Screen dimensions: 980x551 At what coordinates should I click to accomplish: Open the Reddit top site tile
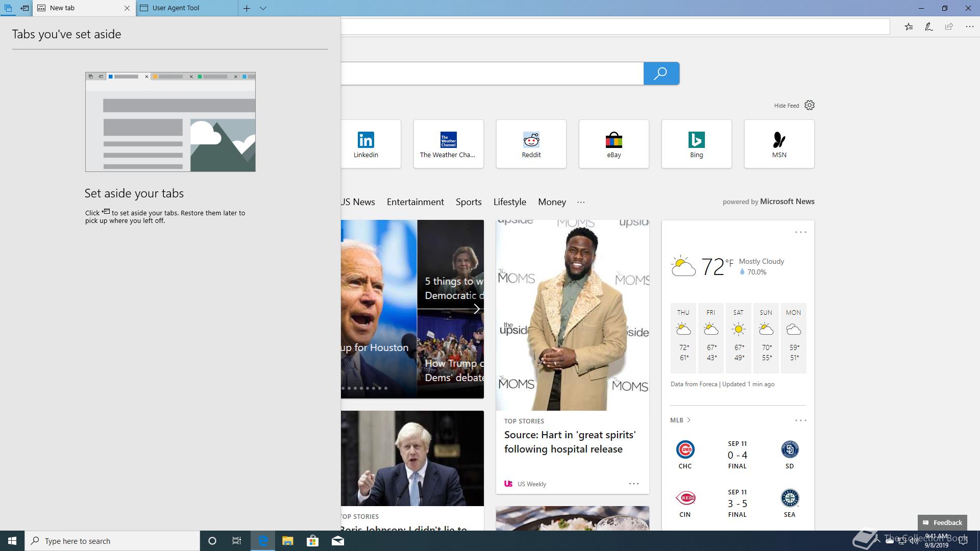click(531, 144)
